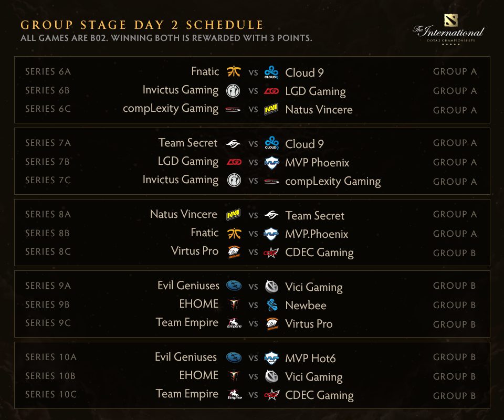Click the Team Empire logo in Series 10C
The height and width of the screenshot is (420, 504).
(234, 395)
